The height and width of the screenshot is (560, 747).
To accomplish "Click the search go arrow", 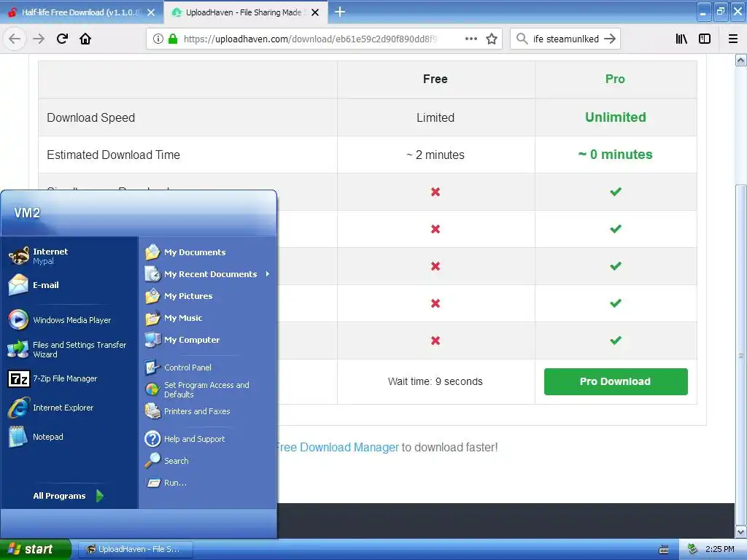I will pos(610,39).
